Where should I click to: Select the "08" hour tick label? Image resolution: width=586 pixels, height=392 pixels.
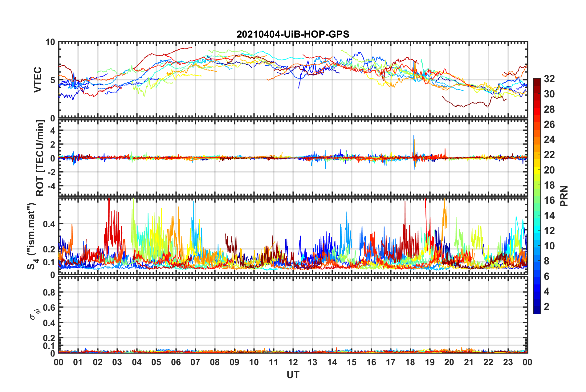click(x=215, y=362)
